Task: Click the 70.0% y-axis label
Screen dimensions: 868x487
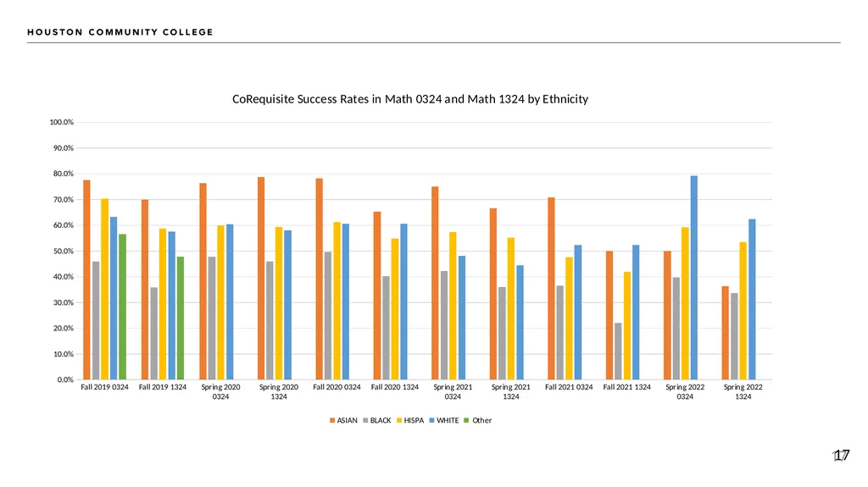Action: 64,200
